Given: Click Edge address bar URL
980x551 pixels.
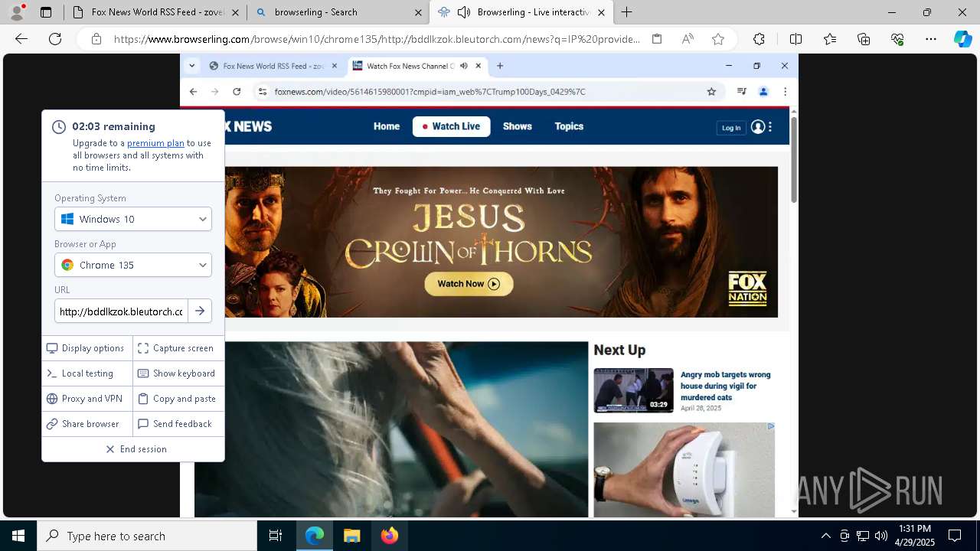Looking at the screenshot, I should tap(377, 39).
